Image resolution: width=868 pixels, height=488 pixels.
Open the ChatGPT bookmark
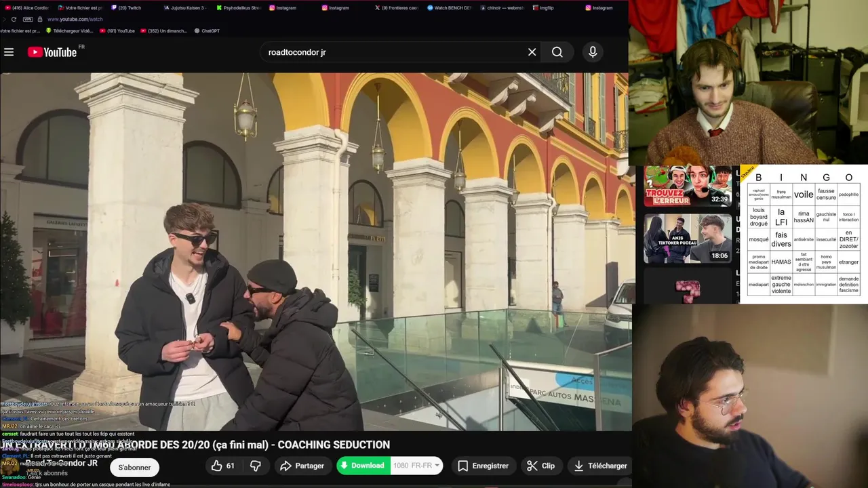[x=207, y=30]
